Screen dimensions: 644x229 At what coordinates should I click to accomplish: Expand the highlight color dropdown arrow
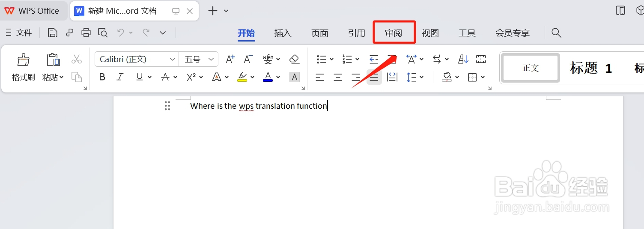pyautogui.click(x=252, y=77)
